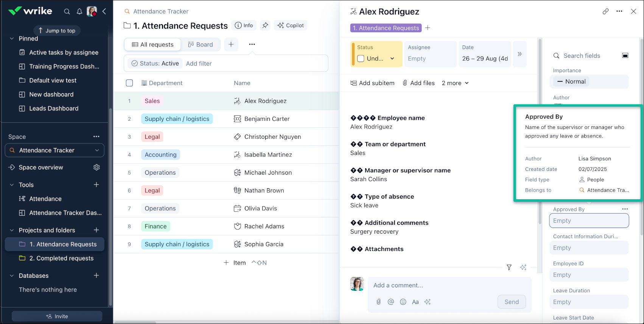This screenshot has height=324, width=644.
Task: Open Space overview settings gear
Action: click(96, 167)
